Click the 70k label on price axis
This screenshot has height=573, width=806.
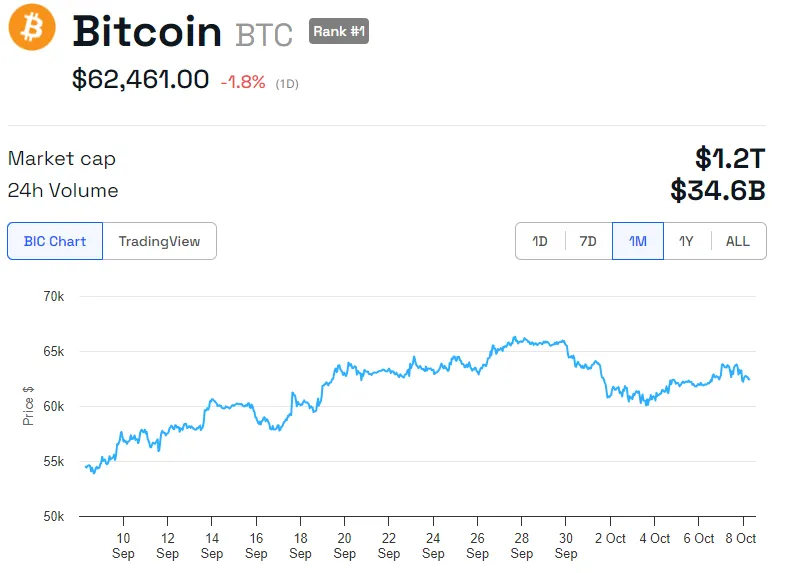tap(52, 297)
